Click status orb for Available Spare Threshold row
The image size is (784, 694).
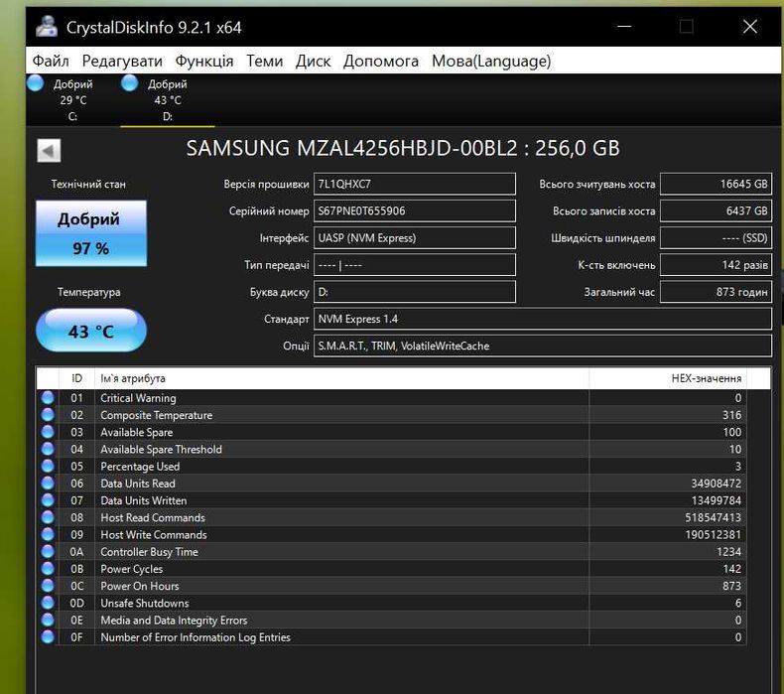point(48,449)
